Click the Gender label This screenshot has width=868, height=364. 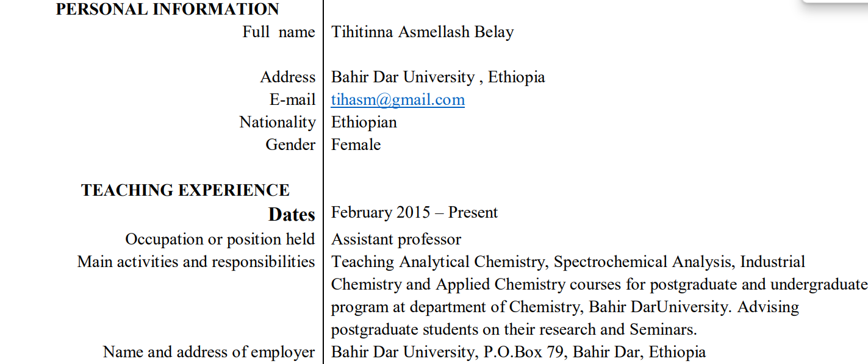290,145
